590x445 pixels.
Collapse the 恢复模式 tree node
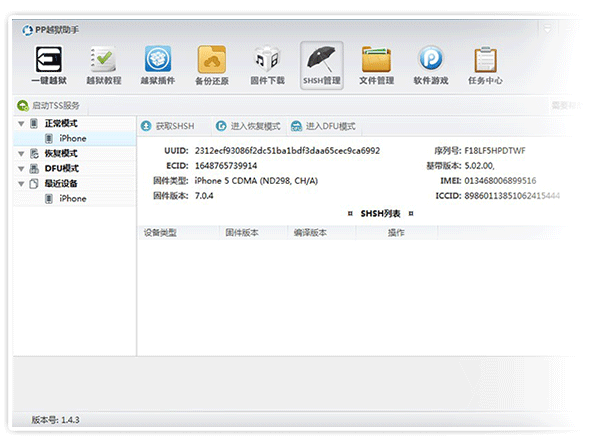(x=21, y=154)
